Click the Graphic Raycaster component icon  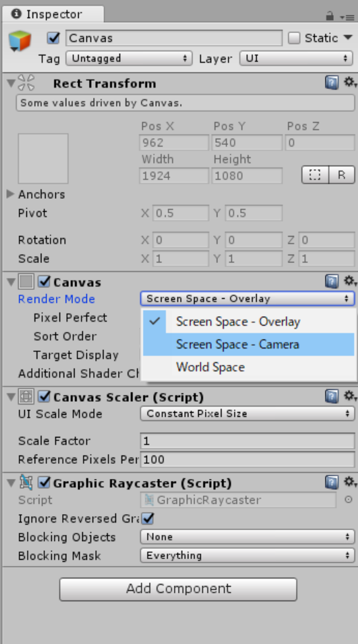coord(26,482)
